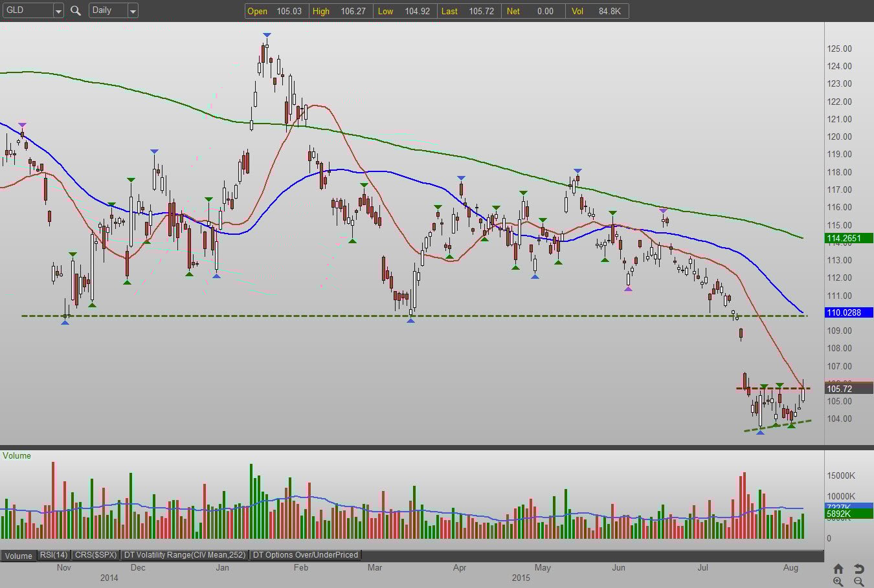Click the blue triangle marker below the March low

411,320
